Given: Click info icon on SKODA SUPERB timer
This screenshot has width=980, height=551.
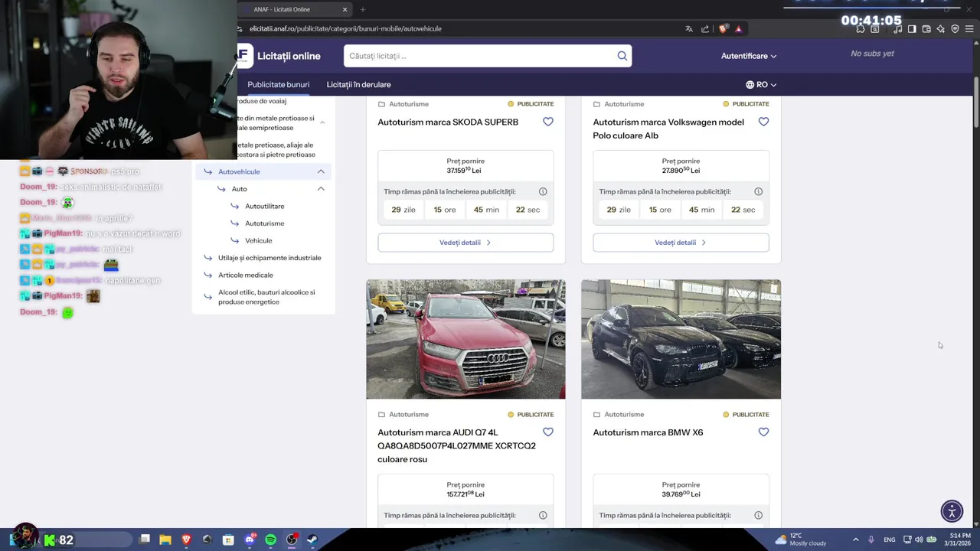Looking at the screenshot, I should pos(543,192).
